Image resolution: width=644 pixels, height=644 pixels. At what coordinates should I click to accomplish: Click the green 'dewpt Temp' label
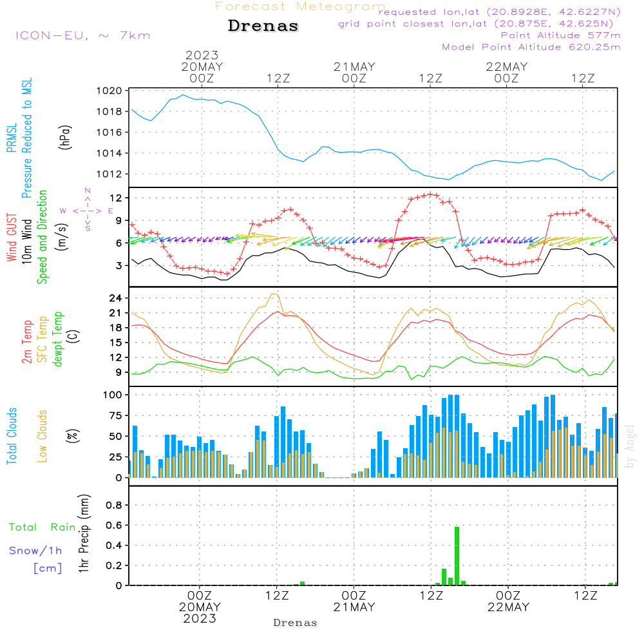coord(57,339)
